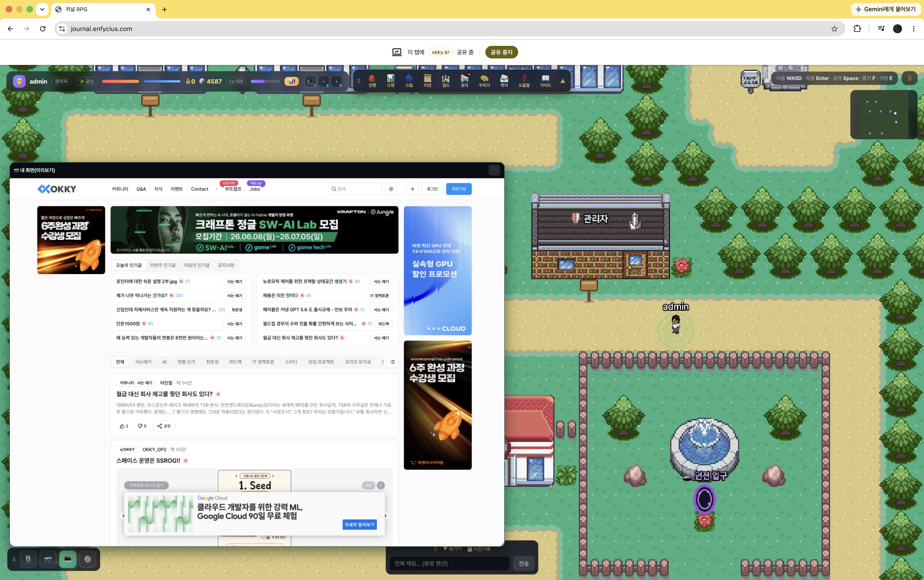Screen dimensions: 924x580
Task: Click the 공유 중지 stop sharing button
Action: click(502, 52)
